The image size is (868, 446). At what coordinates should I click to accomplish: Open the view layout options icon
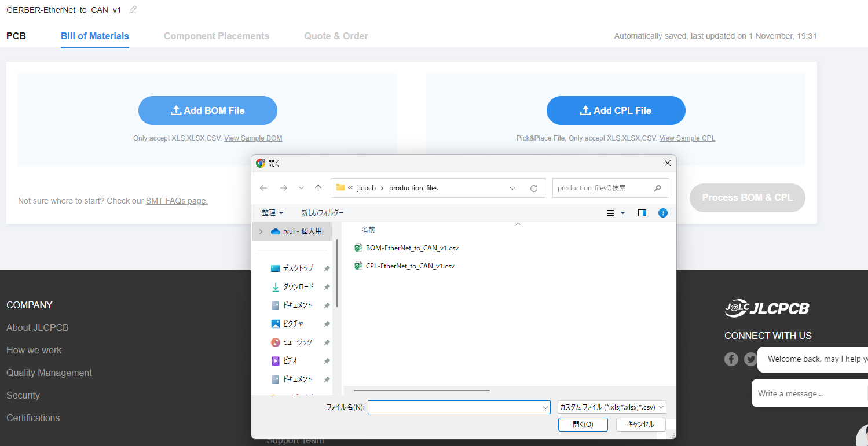click(x=610, y=213)
